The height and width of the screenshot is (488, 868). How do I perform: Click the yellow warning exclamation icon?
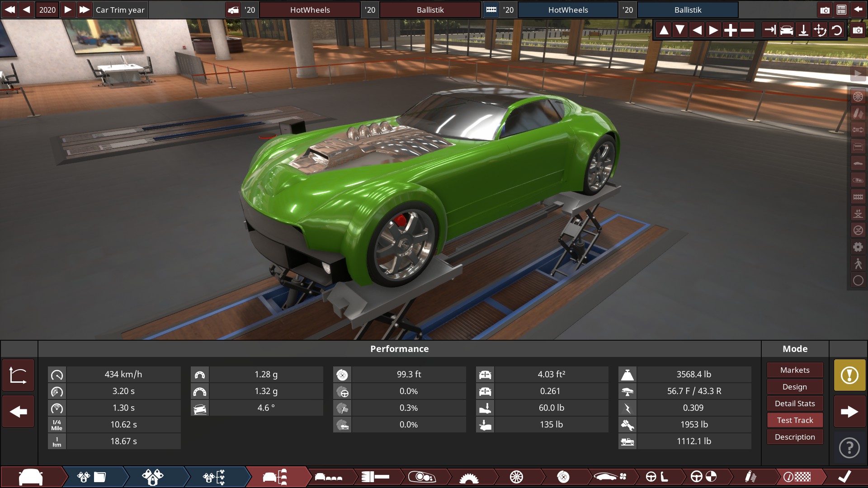(849, 375)
